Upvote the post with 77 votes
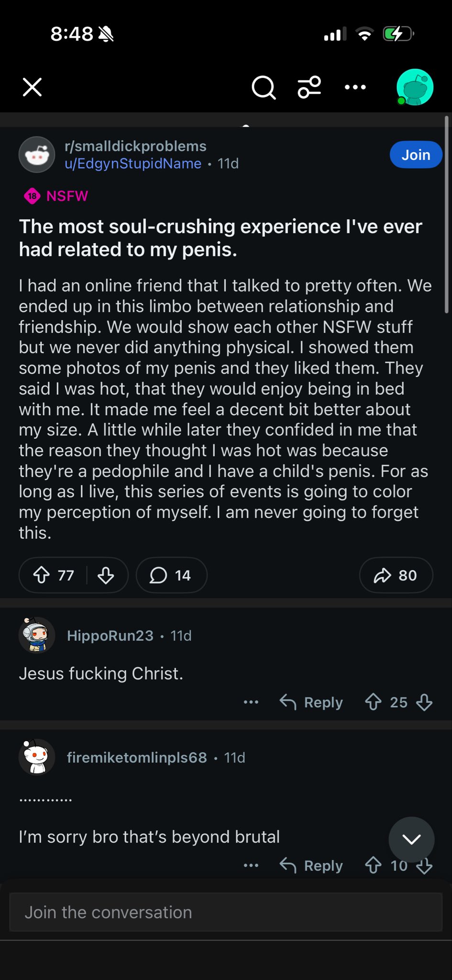The height and width of the screenshot is (980, 452). click(x=42, y=575)
